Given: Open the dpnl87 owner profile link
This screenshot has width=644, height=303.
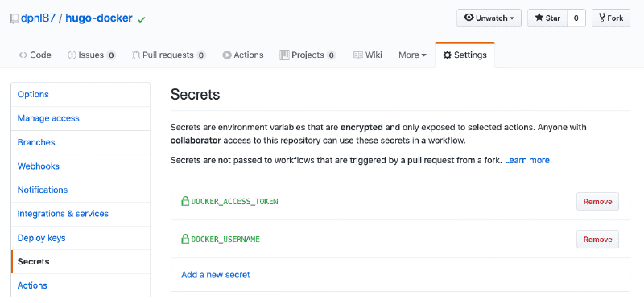Looking at the screenshot, I should (x=38, y=18).
